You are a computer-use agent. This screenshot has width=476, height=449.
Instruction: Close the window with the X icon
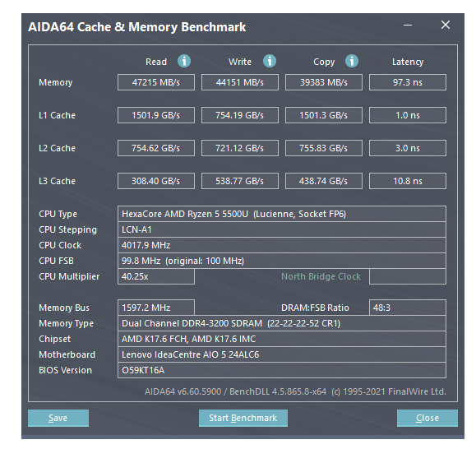(x=446, y=25)
